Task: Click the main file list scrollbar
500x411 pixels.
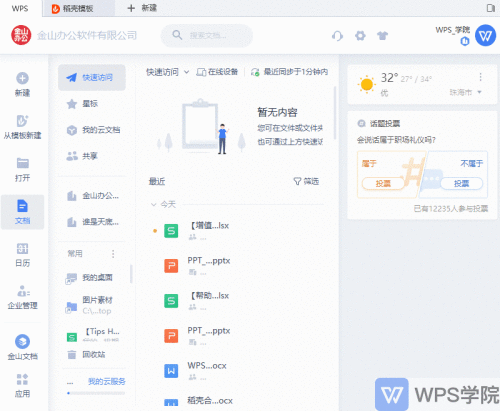Action: click(x=335, y=113)
